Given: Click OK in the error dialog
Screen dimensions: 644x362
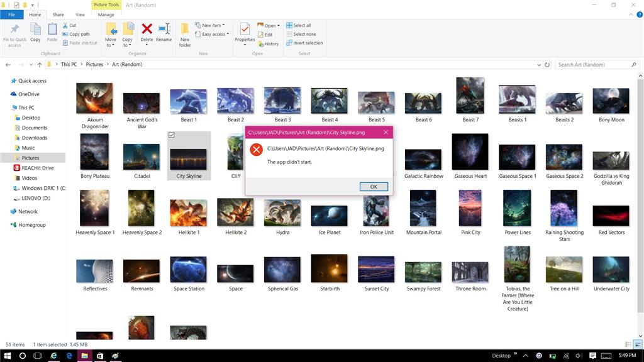Looking at the screenshot, I should pos(374,187).
